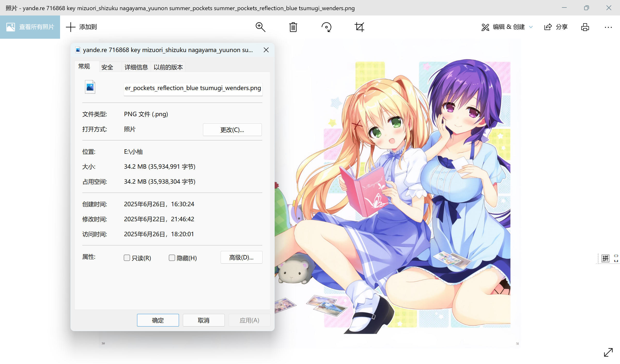Open the crop tool icon
This screenshot has width=620, height=364.
coord(359,27)
